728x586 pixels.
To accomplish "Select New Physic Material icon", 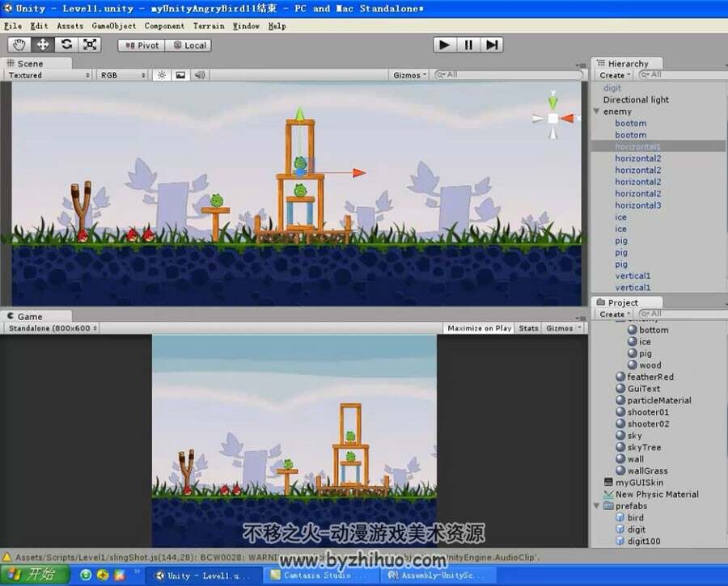I will (608, 494).
